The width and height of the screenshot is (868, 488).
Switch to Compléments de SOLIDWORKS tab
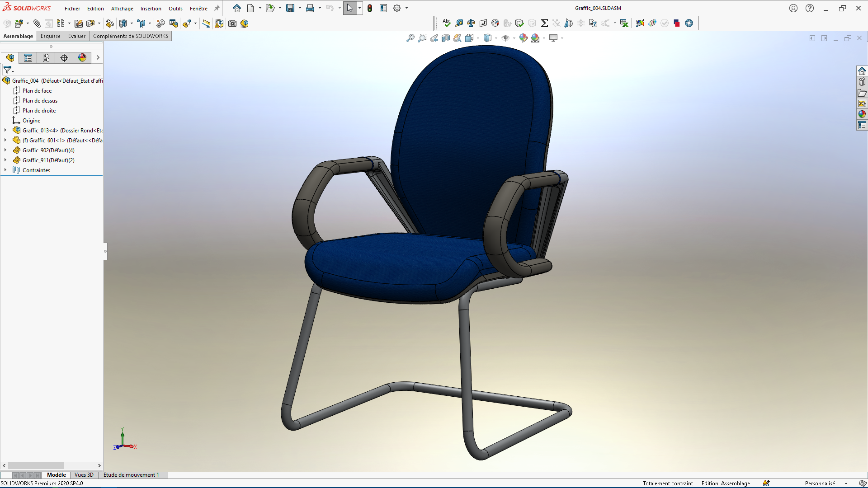click(131, 36)
